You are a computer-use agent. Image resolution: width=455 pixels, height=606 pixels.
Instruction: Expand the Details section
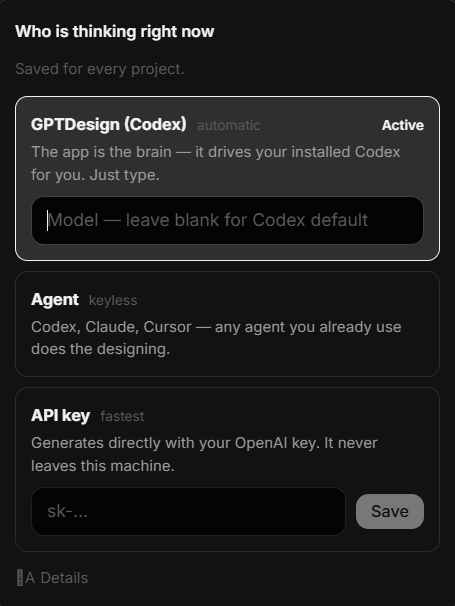click(56, 578)
